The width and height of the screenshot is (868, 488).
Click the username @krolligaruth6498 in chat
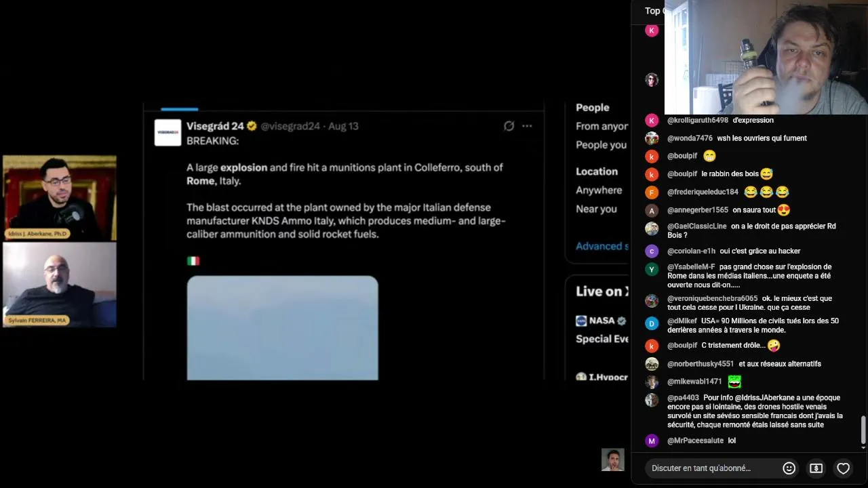tap(698, 120)
